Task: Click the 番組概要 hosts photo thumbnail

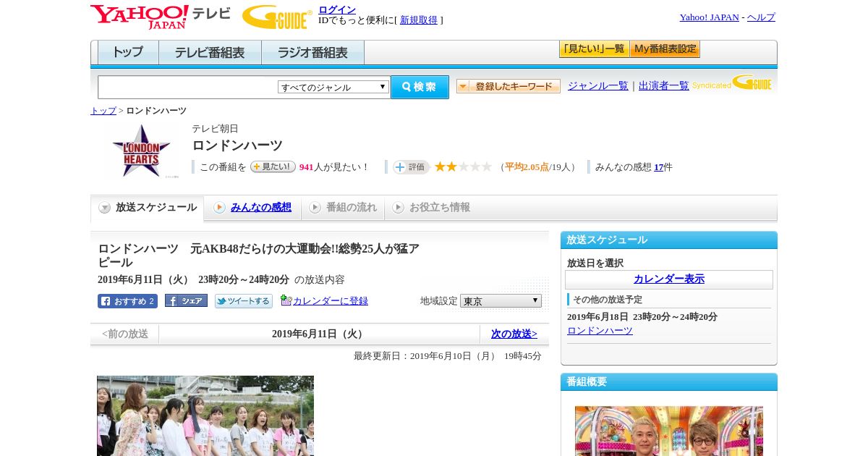Action: (669, 431)
